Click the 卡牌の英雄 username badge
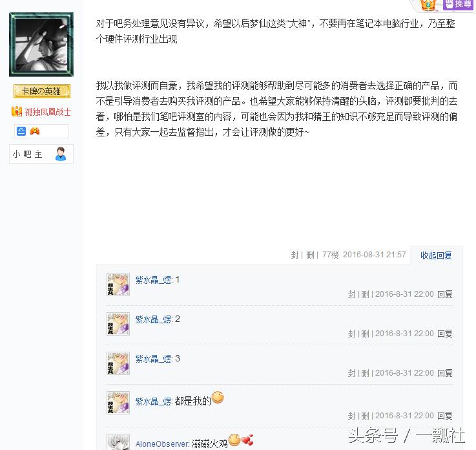Image resolution: width=476 pixels, height=450 pixels. [x=42, y=91]
